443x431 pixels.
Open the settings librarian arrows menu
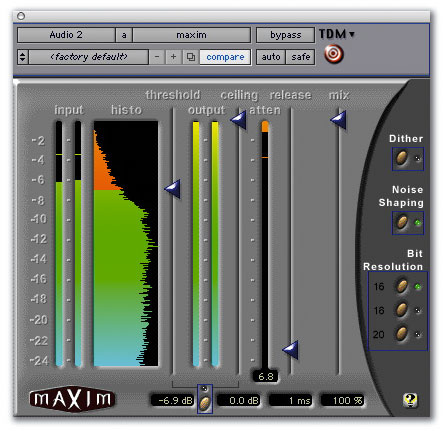(x=23, y=57)
